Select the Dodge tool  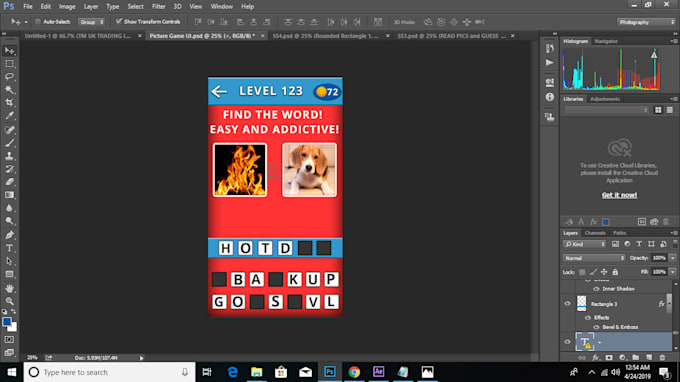tap(9, 221)
